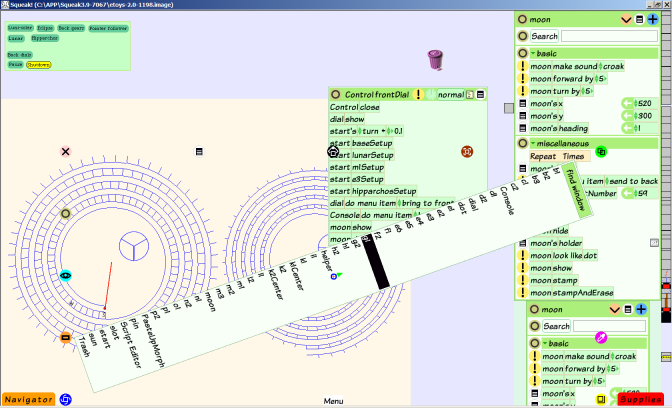This screenshot has height=408, width=672.
Task: Toggle the basic category circle in the top viewer
Action: point(522,53)
